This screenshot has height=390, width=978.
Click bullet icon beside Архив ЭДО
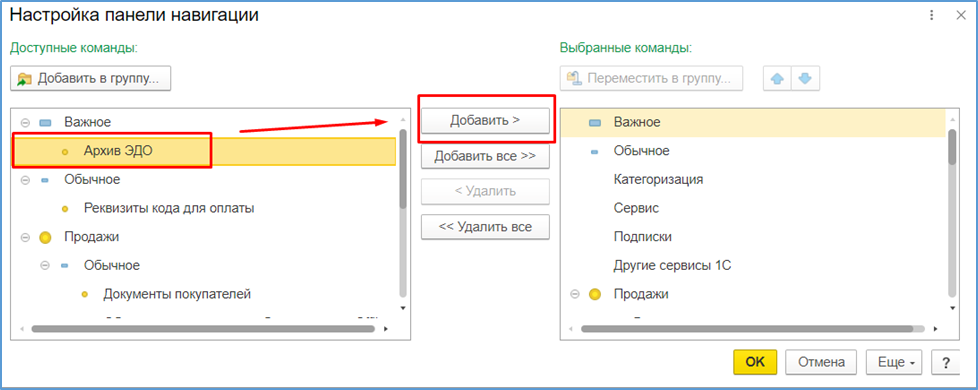coord(65,152)
